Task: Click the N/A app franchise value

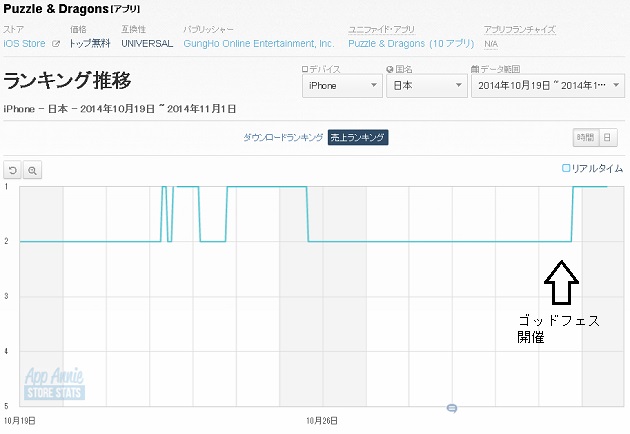Action: (x=491, y=44)
